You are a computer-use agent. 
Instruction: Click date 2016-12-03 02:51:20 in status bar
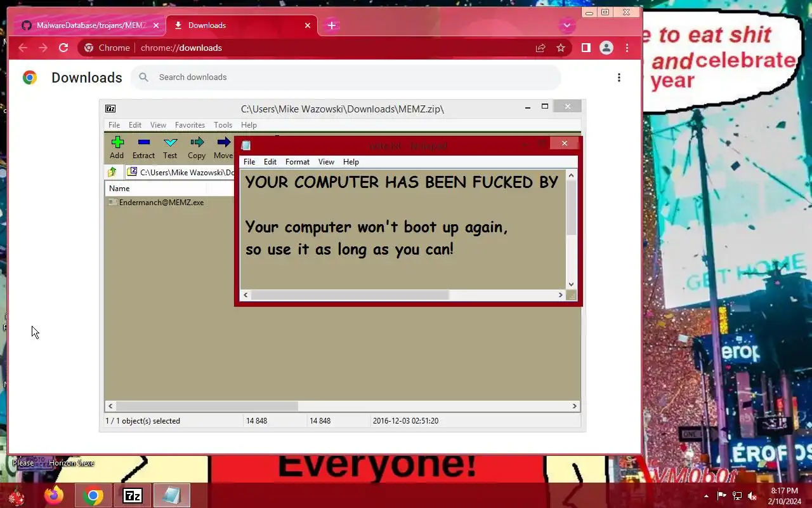point(405,421)
